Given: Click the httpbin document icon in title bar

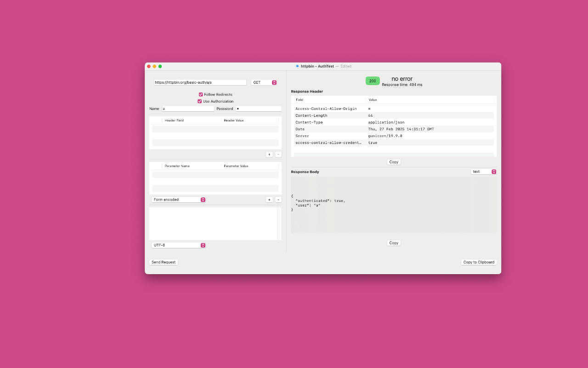Looking at the screenshot, I should click(297, 66).
